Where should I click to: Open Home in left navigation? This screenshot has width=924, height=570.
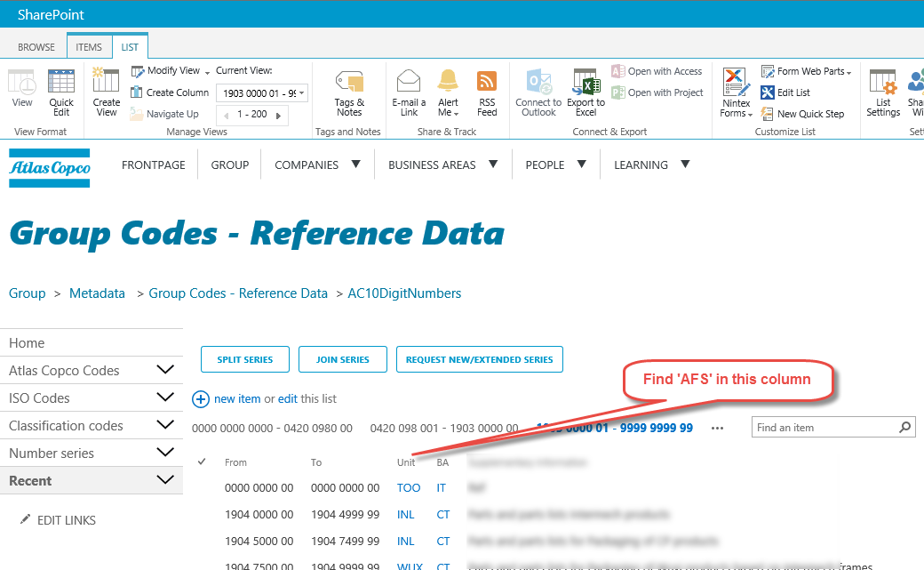[27, 343]
